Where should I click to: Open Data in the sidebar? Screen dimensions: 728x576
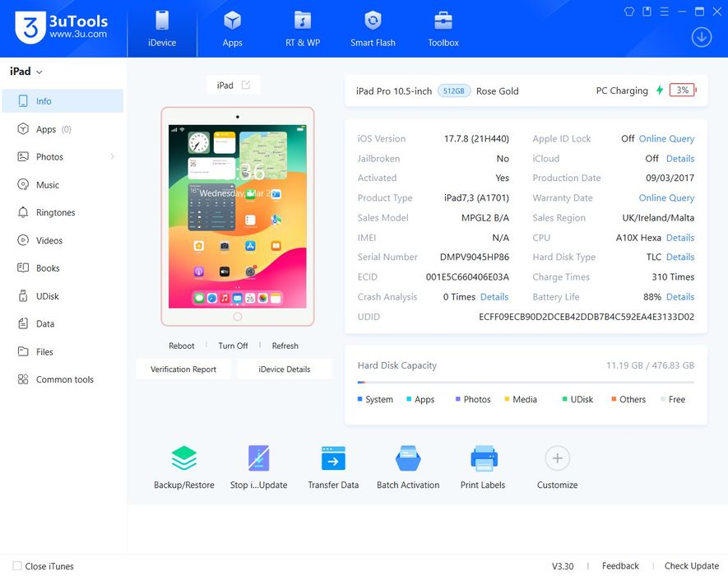click(x=63, y=323)
